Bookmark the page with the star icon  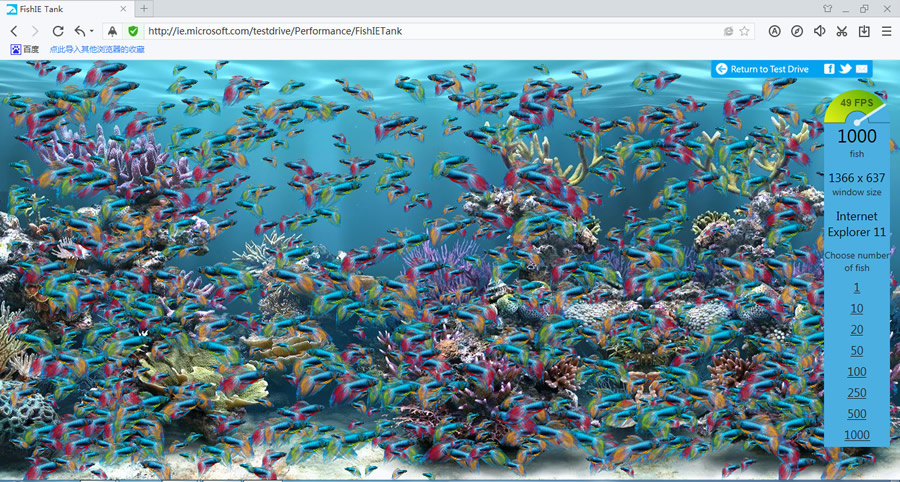point(744,31)
